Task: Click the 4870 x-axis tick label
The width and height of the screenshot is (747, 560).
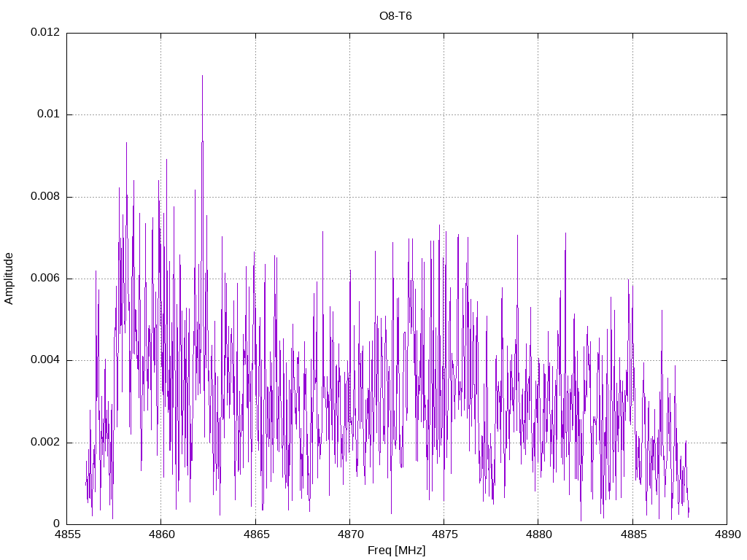Action: 349,534
